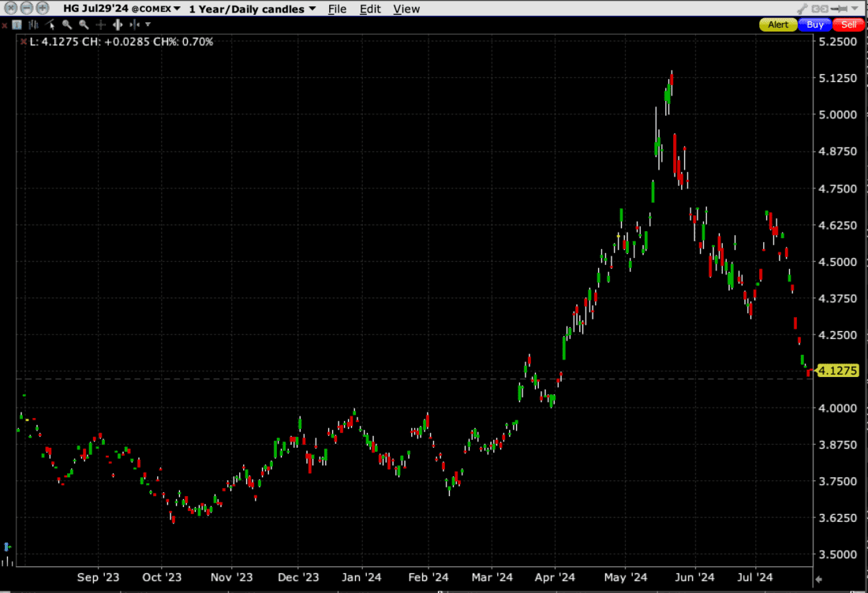Click the 4.1275 price label on the axis
This screenshot has width=868, height=593.
click(839, 370)
